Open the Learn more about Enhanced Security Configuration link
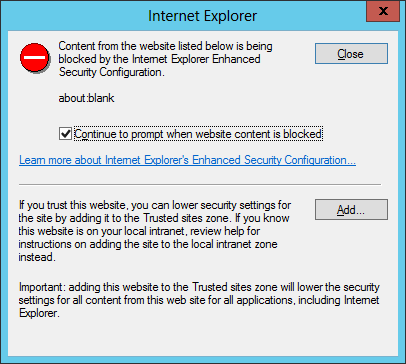406x364 pixels. 187,160
